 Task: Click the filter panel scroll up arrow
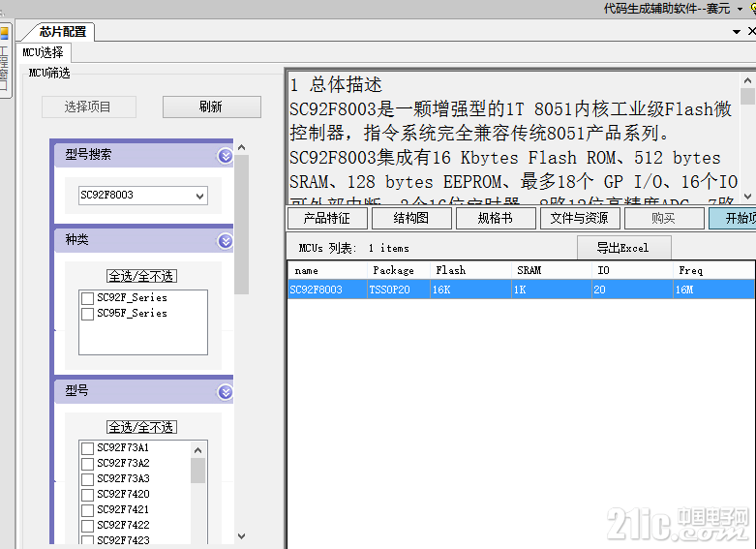[x=242, y=147]
